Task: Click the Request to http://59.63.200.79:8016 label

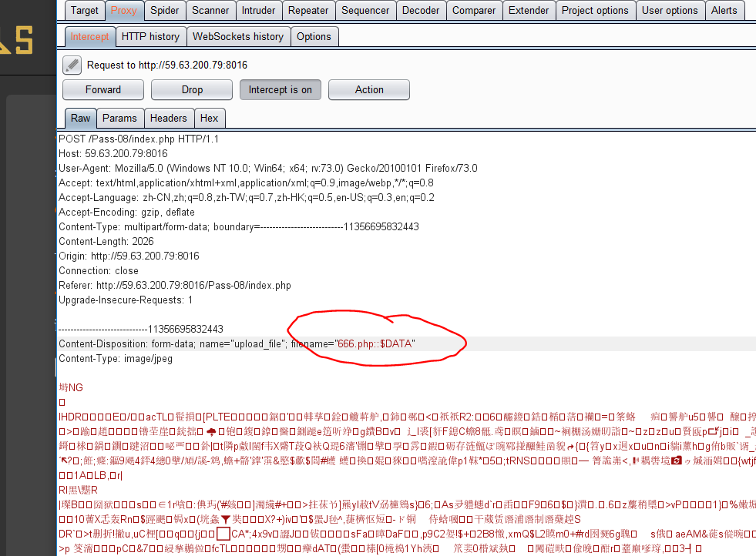Action: pos(167,65)
